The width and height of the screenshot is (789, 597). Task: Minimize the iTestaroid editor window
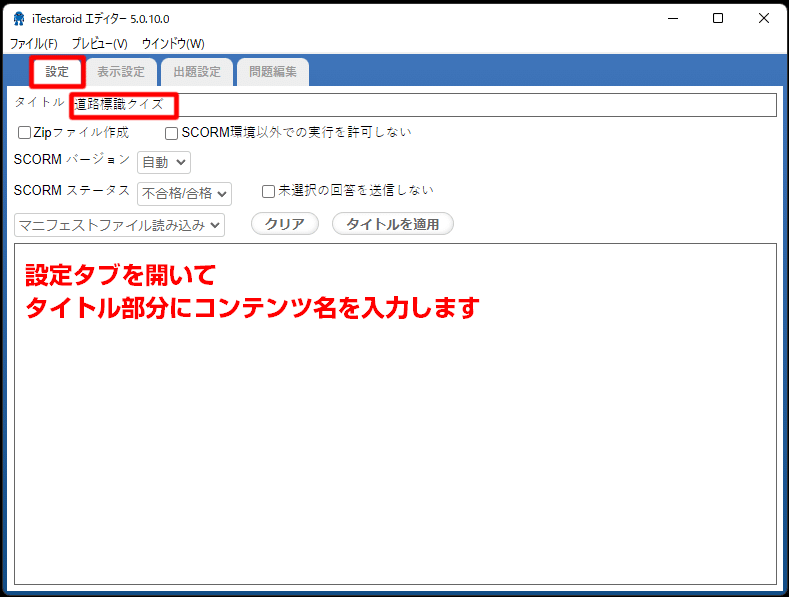click(x=673, y=19)
